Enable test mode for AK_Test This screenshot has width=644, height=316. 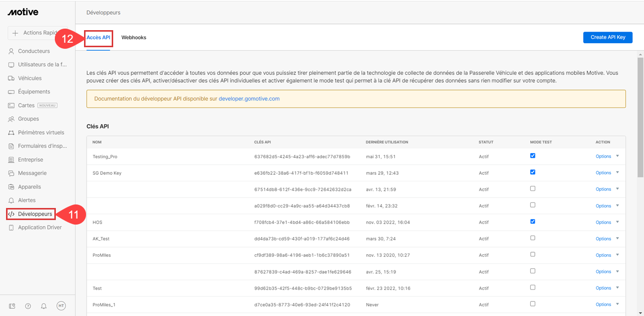[x=533, y=238]
